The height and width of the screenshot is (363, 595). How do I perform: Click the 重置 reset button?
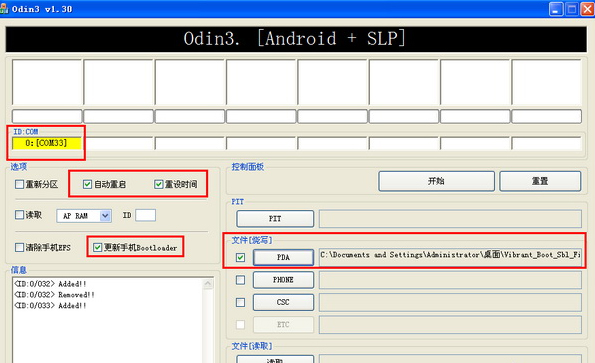click(540, 181)
